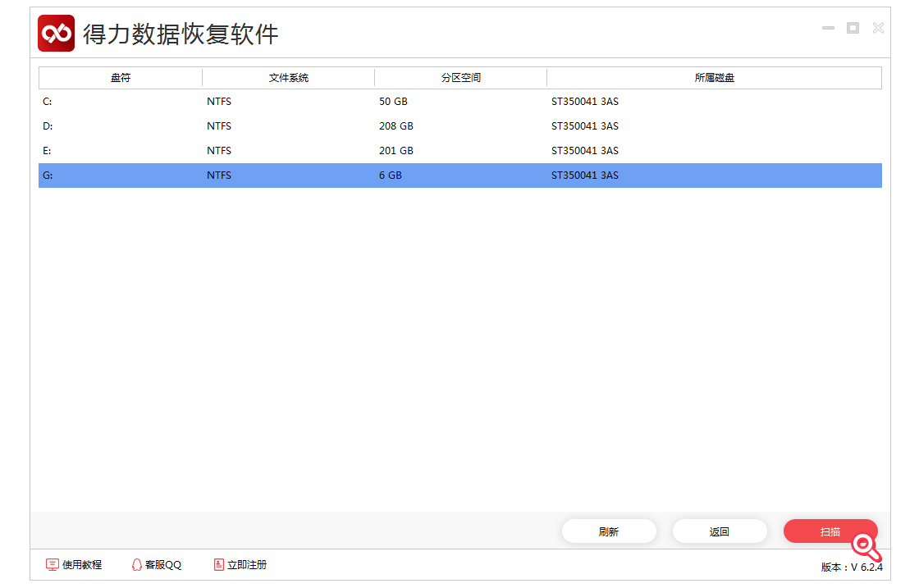
Task: Sort by the 所属磁盘 column header
Action: [715, 78]
